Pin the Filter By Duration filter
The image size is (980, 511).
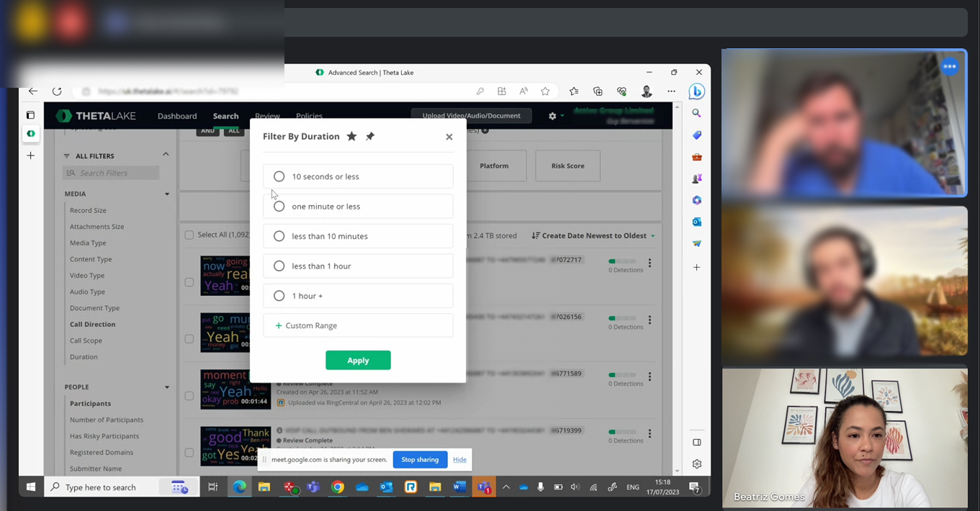tap(370, 136)
